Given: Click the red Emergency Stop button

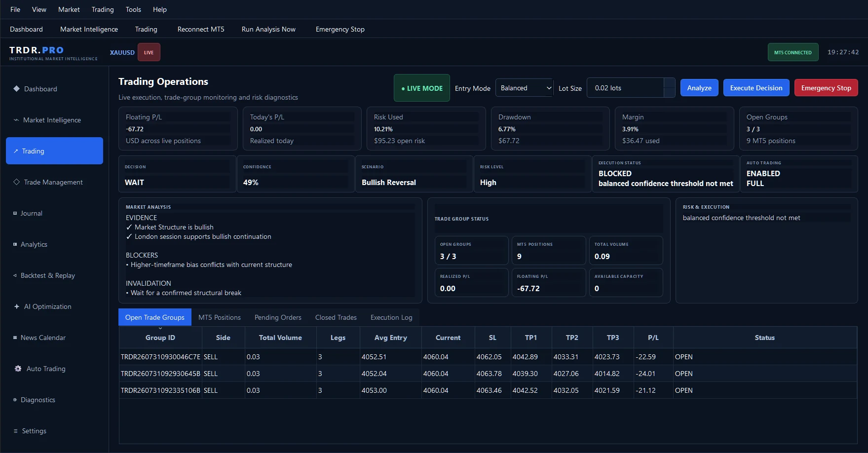Looking at the screenshot, I should [826, 88].
